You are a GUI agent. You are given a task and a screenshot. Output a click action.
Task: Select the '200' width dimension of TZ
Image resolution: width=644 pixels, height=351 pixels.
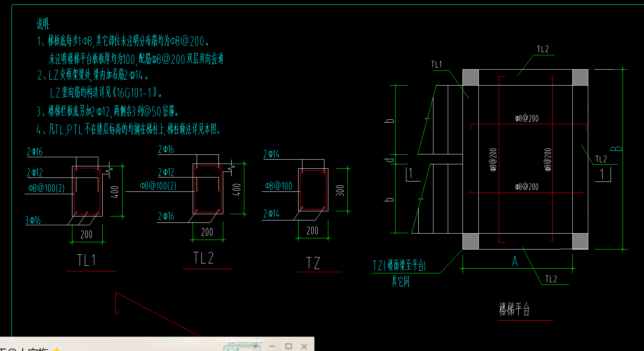312,230
